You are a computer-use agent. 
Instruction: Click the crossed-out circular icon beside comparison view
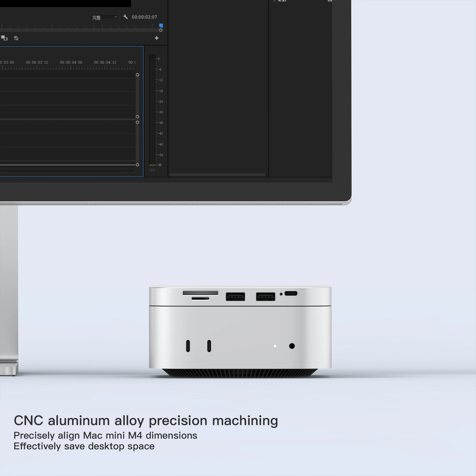[16, 38]
